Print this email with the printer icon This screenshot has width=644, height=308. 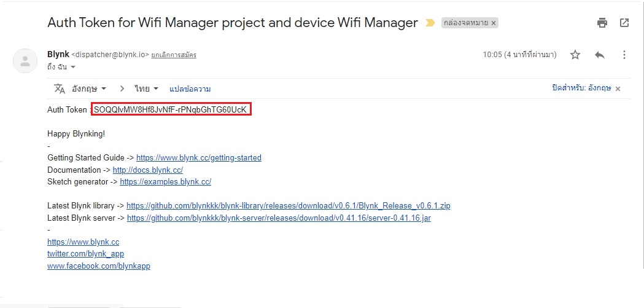[x=602, y=23]
